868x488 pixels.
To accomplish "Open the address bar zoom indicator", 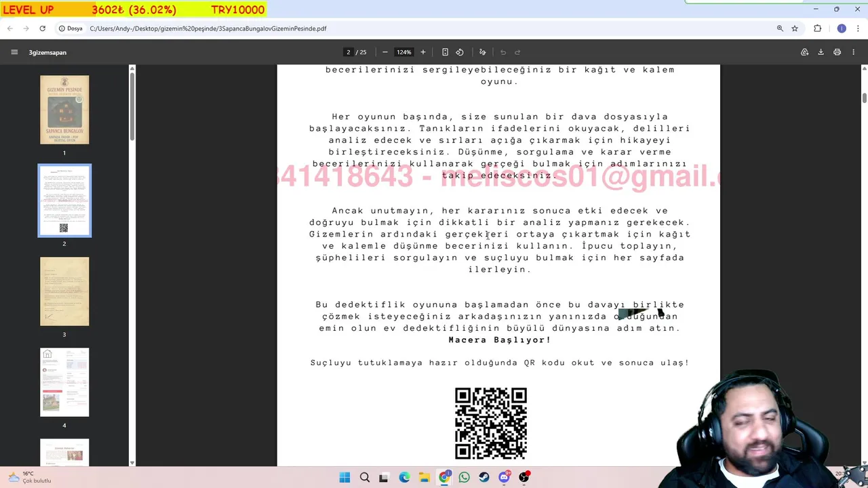I will coord(780,28).
